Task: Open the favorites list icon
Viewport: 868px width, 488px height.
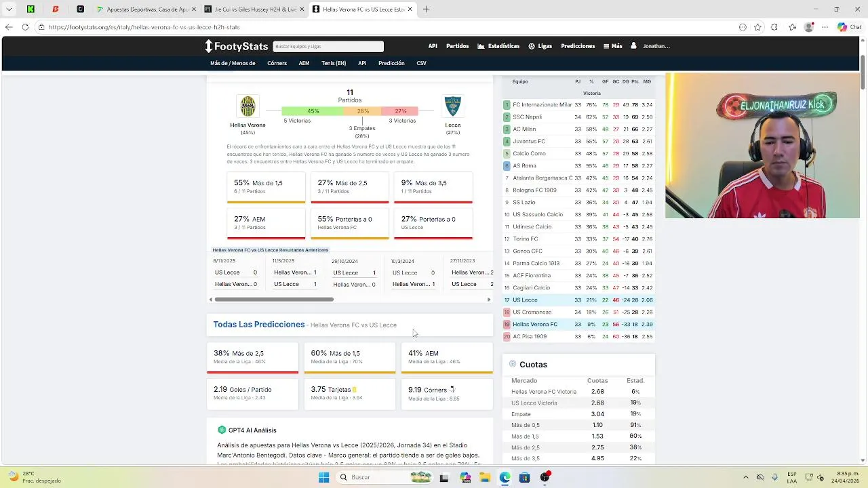Action: (x=792, y=27)
